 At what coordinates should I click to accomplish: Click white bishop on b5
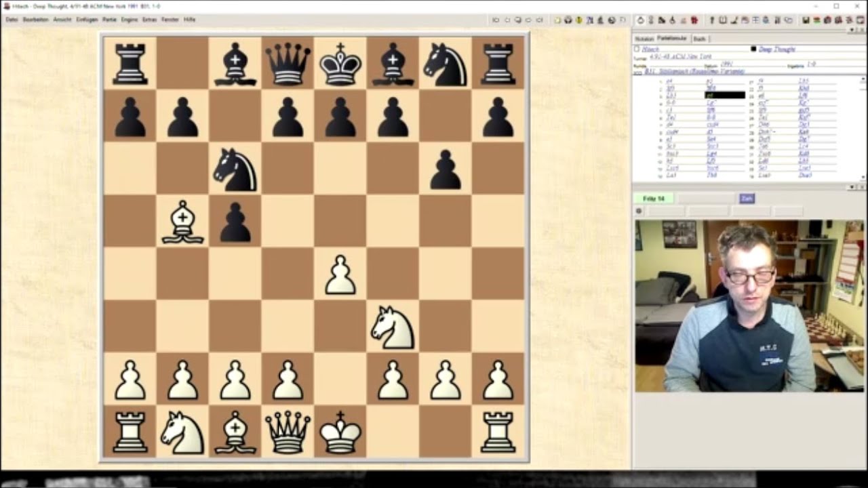click(x=183, y=222)
